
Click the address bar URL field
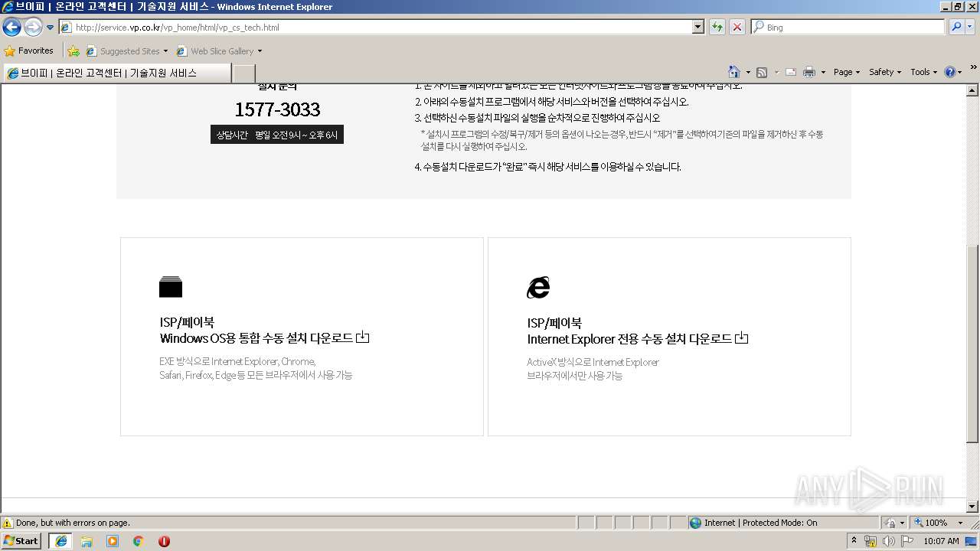(x=375, y=27)
